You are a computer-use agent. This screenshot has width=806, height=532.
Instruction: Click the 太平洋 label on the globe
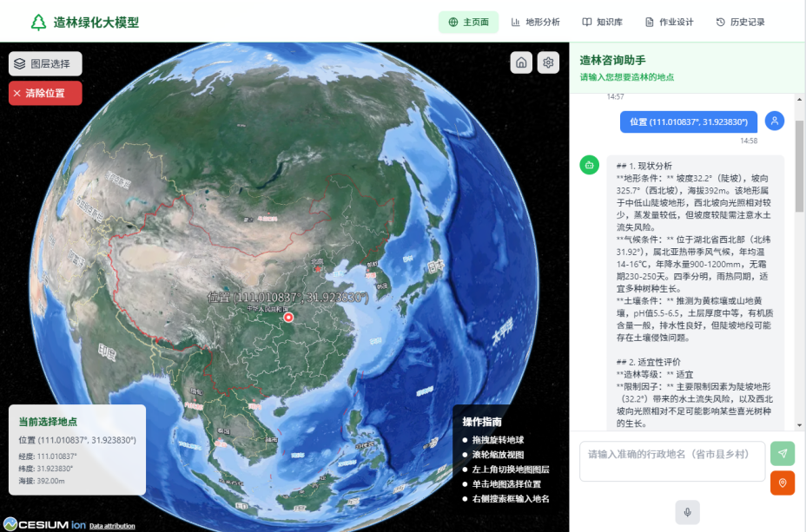pos(502,332)
